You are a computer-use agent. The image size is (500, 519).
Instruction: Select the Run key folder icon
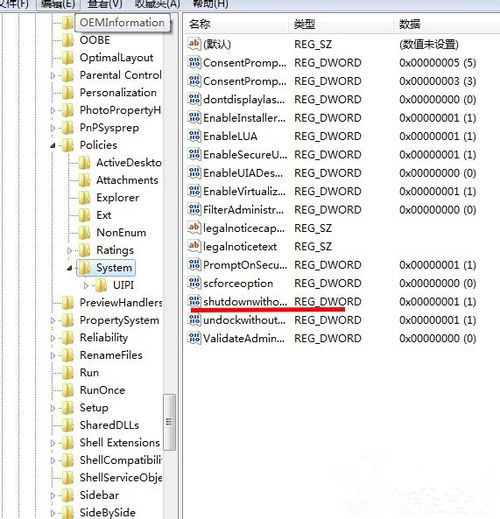[68, 372]
